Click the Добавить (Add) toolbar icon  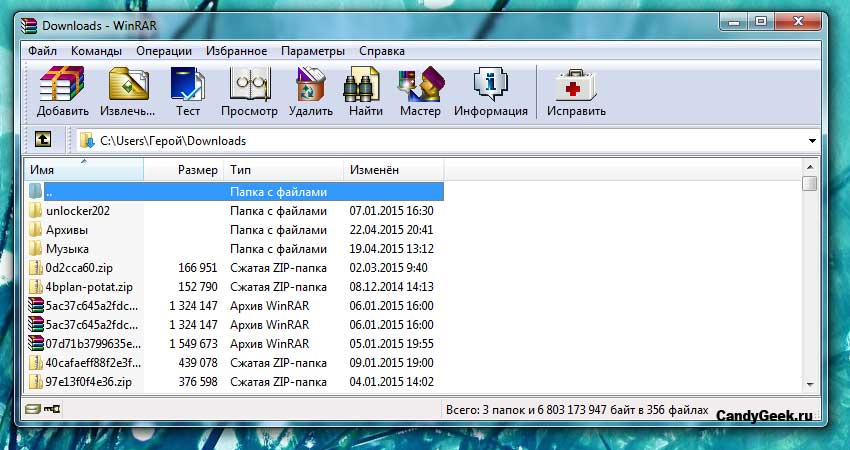[x=62, y=84]
